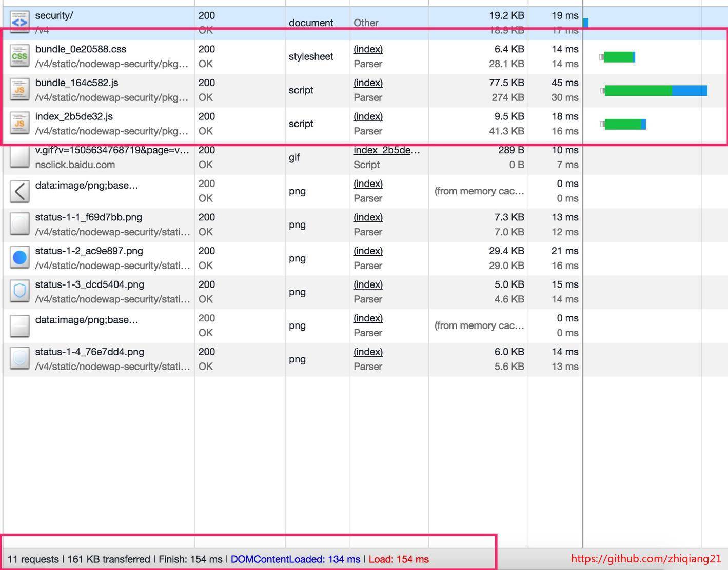Screen dimensions: 728x570
Task: Open the index_2b5de… initiator link for v.gif
Action: coord(386,150)
